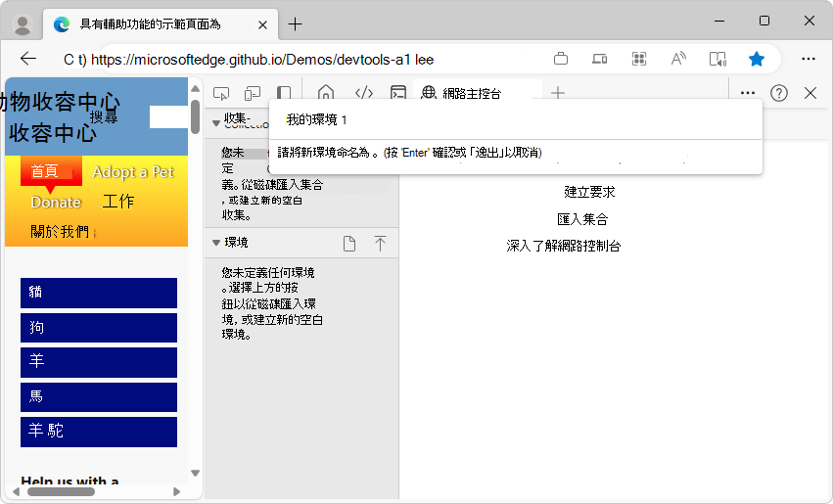Edit the 我的環境 1 name field

click(515, 120)
